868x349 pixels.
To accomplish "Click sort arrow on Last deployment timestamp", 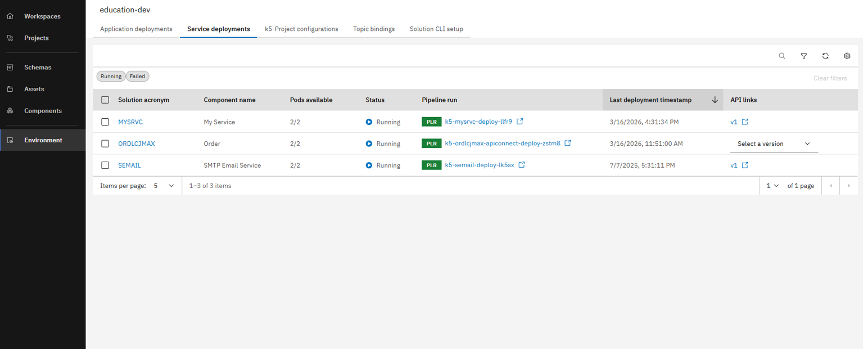I will point(715,100).
